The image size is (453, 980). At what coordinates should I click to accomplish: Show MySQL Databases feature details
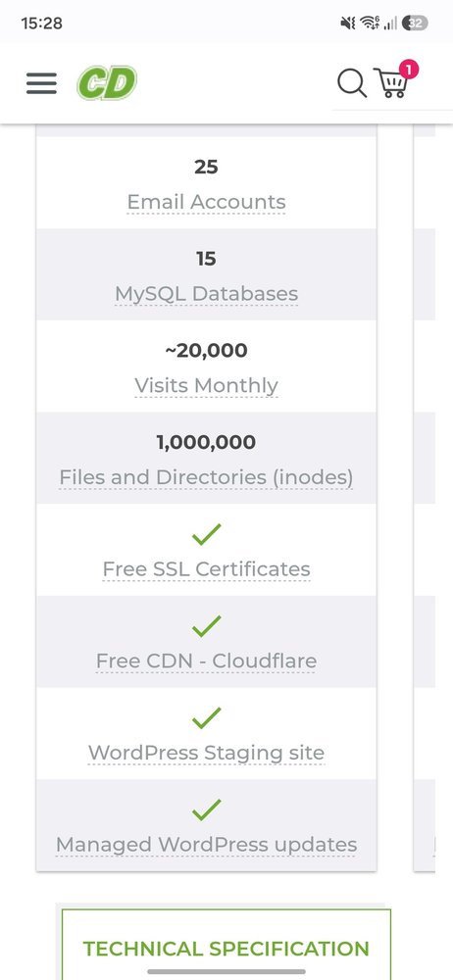click(x=207, y=294)
